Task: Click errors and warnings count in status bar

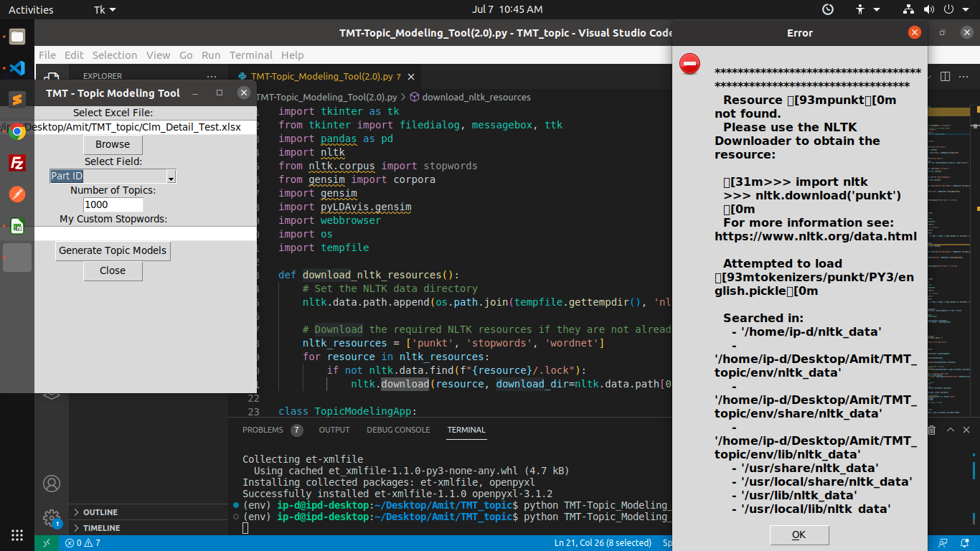Action: click(83, 543)
